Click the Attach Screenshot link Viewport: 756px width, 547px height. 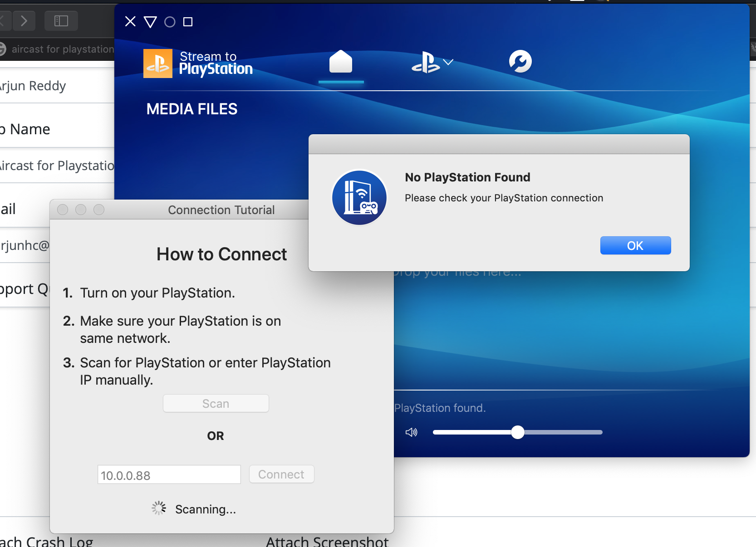point(327,542)
